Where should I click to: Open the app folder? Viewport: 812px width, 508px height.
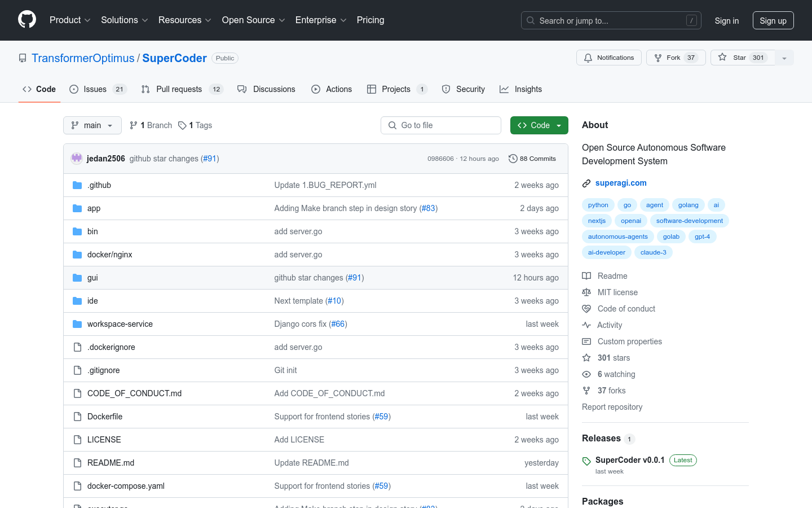pos(94,208)
